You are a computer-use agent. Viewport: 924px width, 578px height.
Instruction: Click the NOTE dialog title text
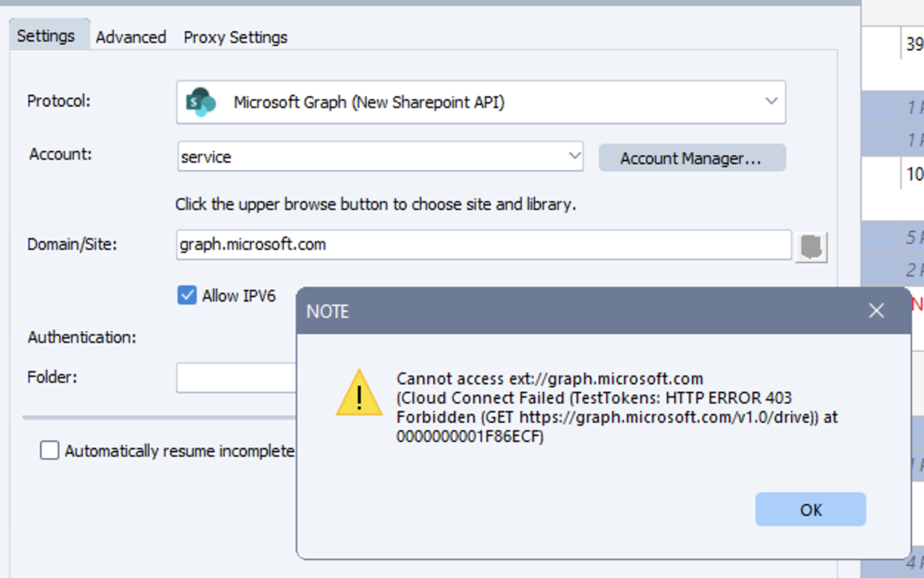click(327, 312)
